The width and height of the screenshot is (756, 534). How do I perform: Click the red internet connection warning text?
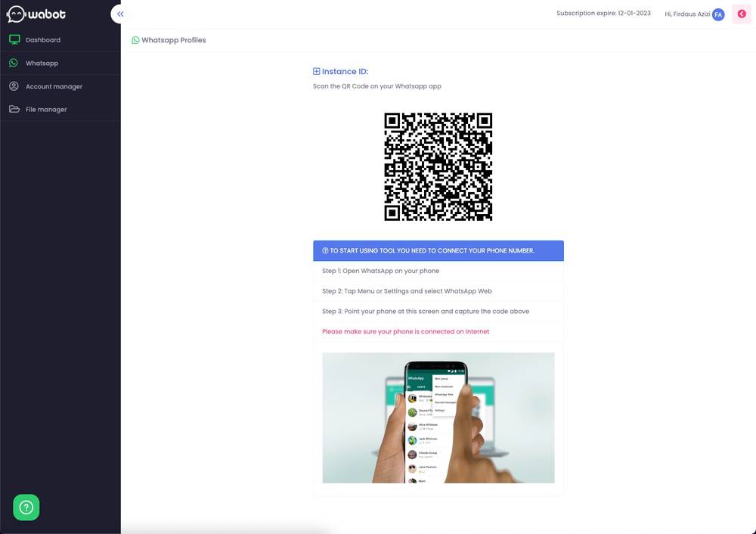click(x=405, y=331)
